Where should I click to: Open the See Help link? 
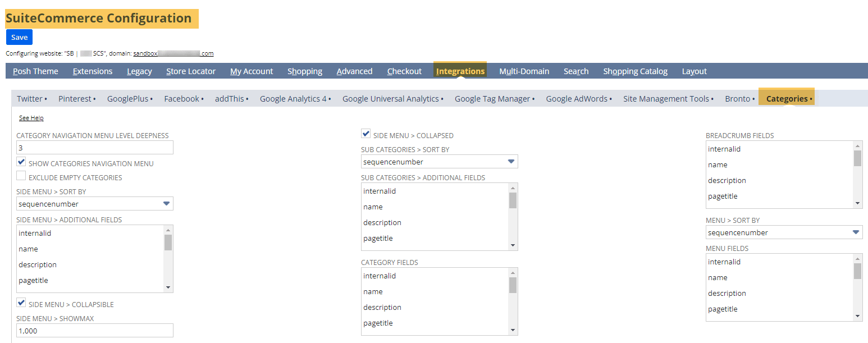click(31, 118)
